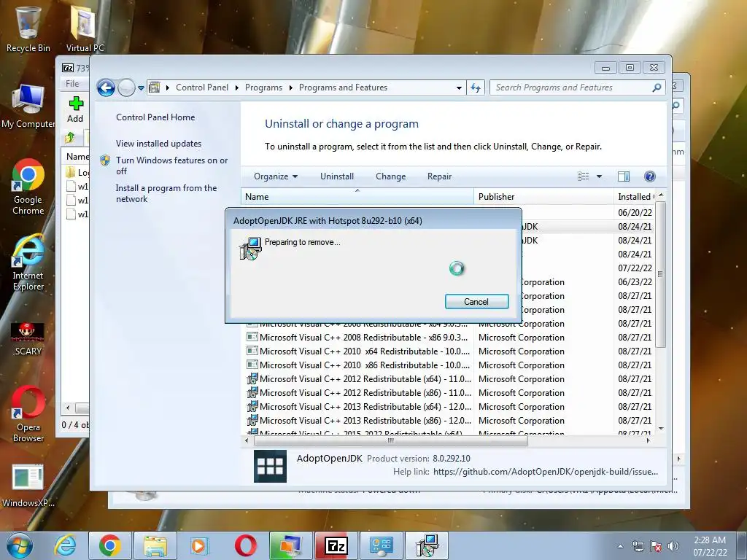Screen dimensions: 747x560
Task: Open the address bar history dropdown
Action: pyautogui.click(x=459, y=87)
